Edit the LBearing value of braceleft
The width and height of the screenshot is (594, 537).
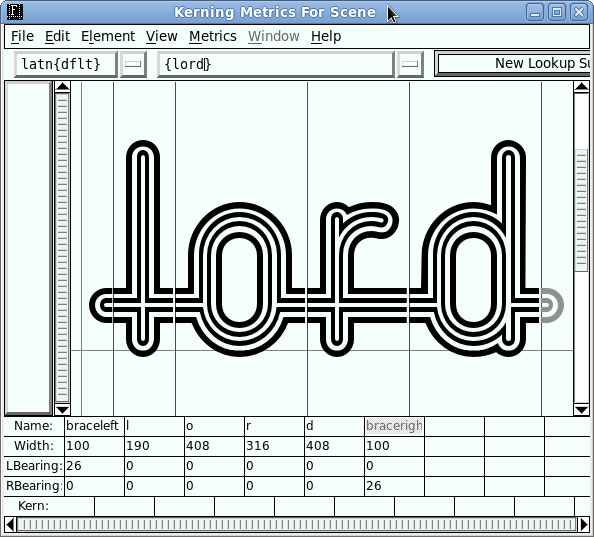[x=94, y=466]
